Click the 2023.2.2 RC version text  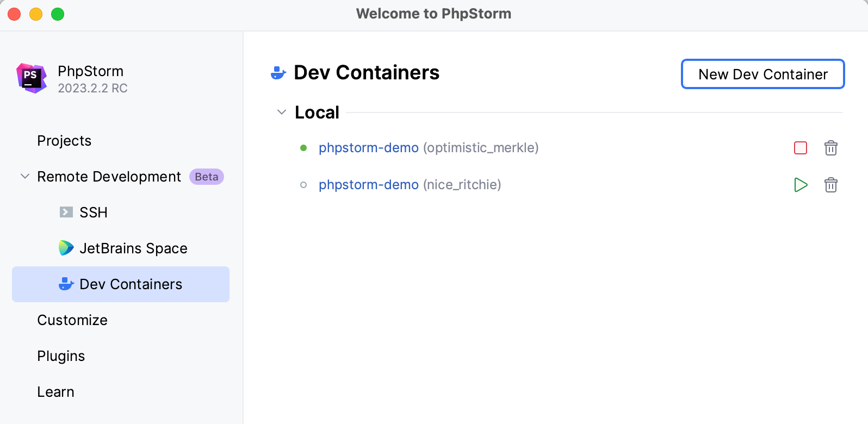(92, 88)
